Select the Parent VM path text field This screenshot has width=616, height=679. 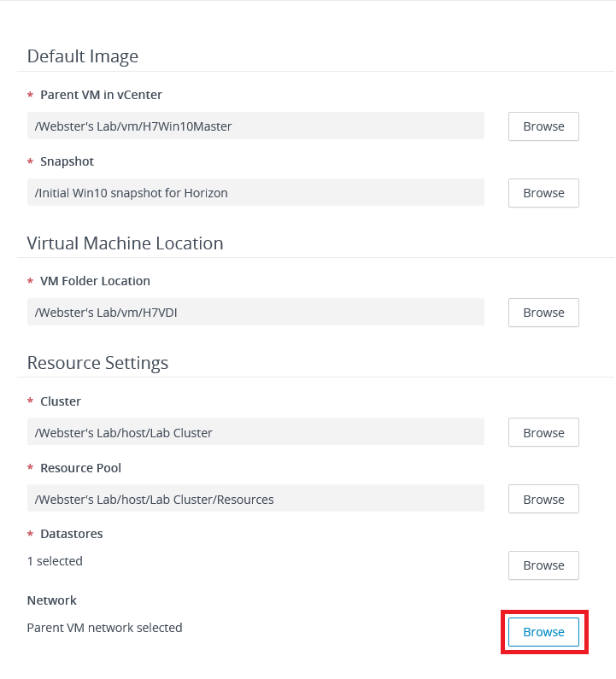(255, 126)
